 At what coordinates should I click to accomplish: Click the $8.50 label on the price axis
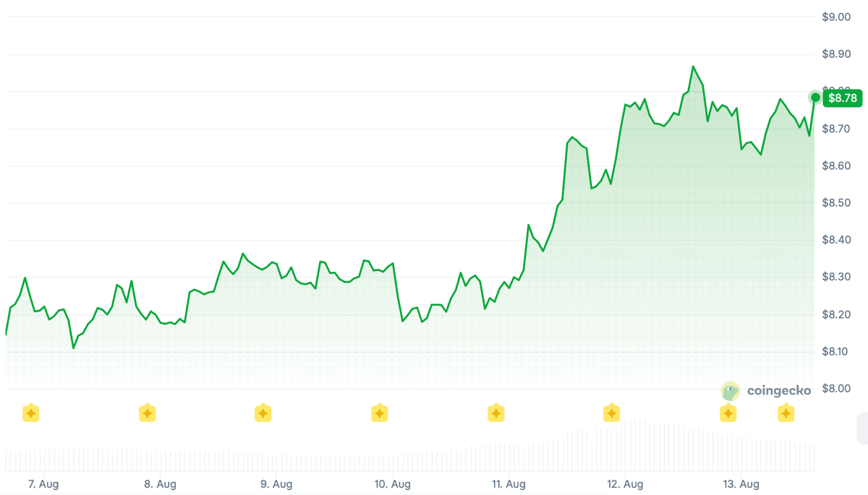(836, 203)
